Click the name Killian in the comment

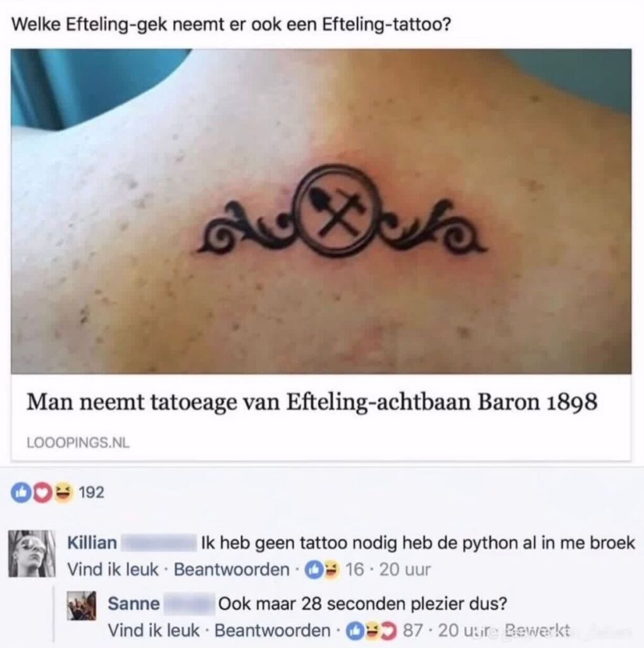pyautogui.click(x=92, y=543)
